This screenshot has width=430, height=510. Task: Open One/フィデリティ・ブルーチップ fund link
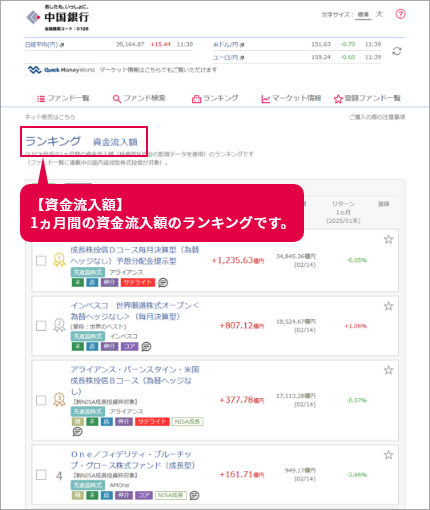133,460
